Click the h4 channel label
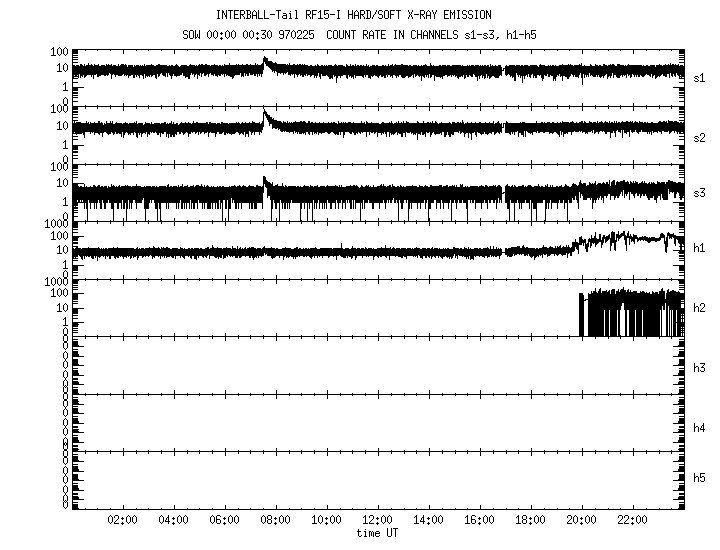720x550 pixels. coord(700,427)
